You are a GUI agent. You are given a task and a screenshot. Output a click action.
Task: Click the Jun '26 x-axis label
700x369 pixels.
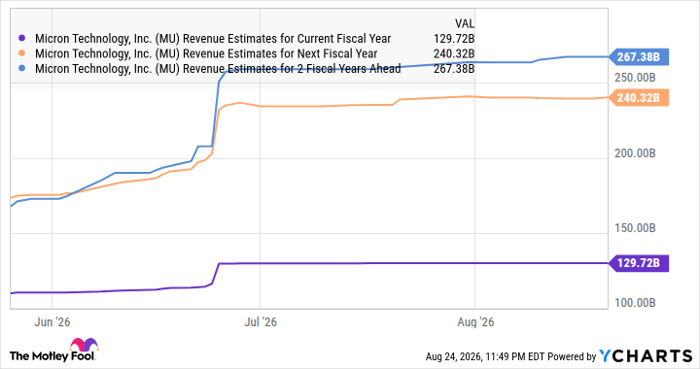52,322
